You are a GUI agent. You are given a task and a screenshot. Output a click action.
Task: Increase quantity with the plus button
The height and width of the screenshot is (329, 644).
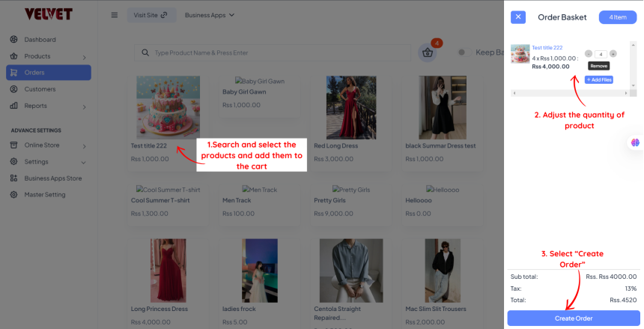pyautogui.click(x=613, y=54)
